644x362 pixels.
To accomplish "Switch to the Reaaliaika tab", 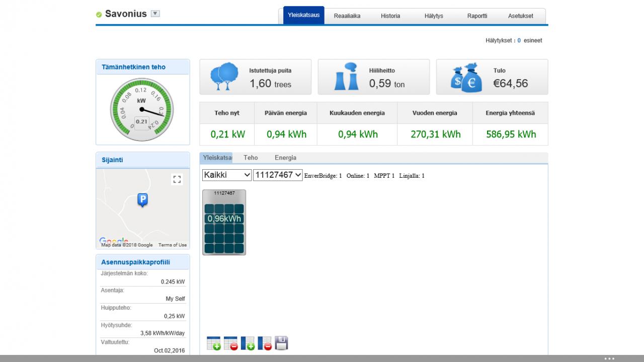I will [x=347, y=16].
